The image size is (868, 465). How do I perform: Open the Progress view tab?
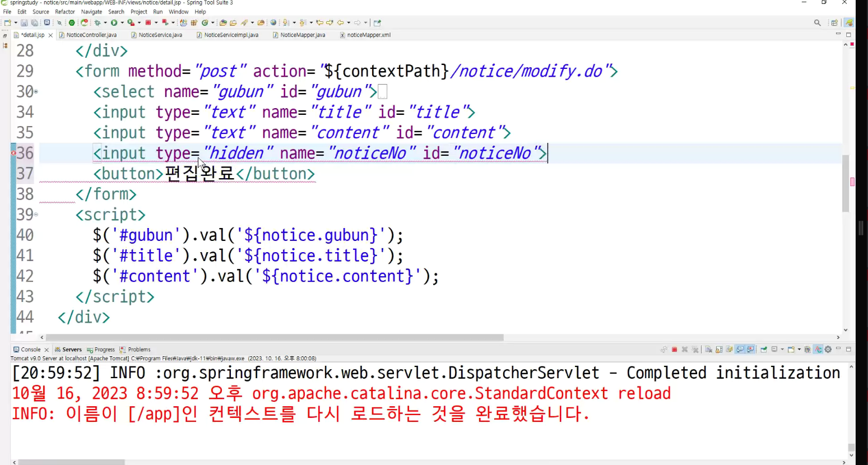[x=101, y=350]
